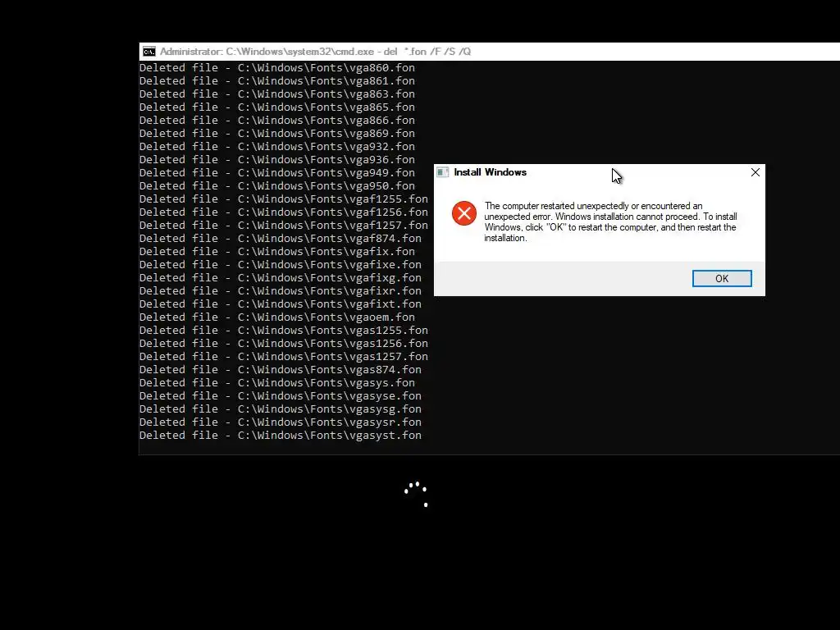The width and height of the screenshot is (840, 630).
Task: Click the Install Windows title bar icon
Action: point(442,172)
